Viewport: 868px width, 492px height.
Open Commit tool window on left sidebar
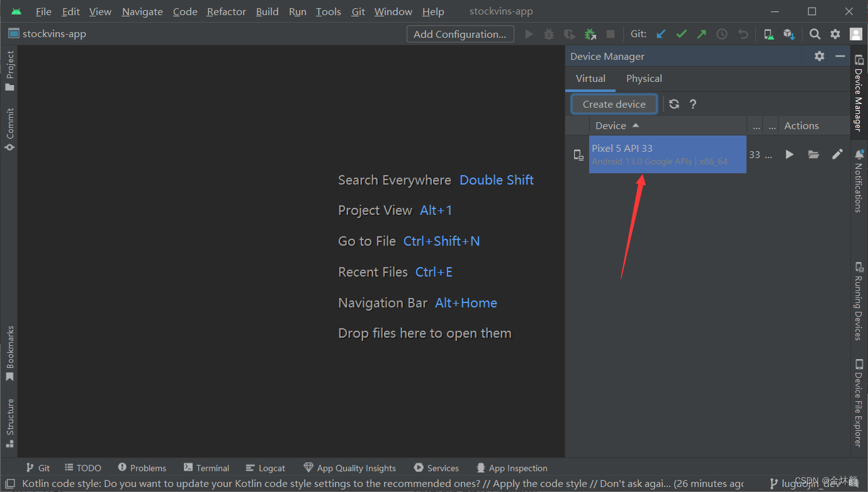pos(9,129)
